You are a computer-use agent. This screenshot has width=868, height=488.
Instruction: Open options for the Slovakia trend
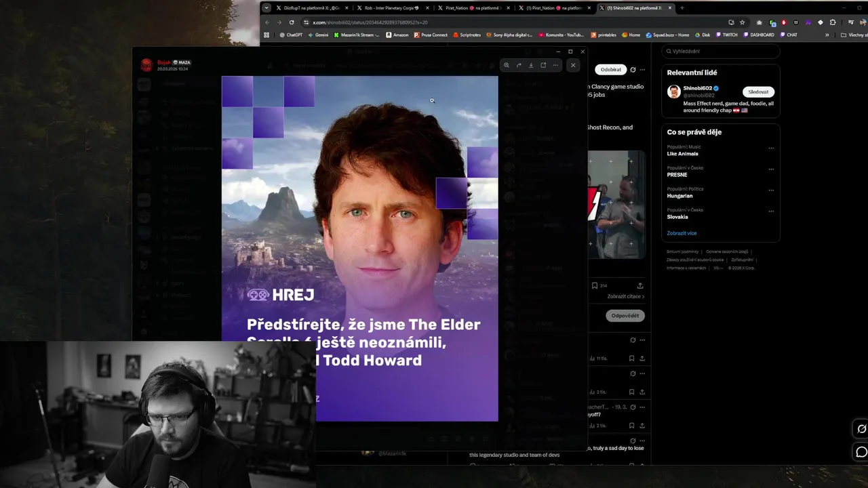pyautogui.click(x=771, y=211)
